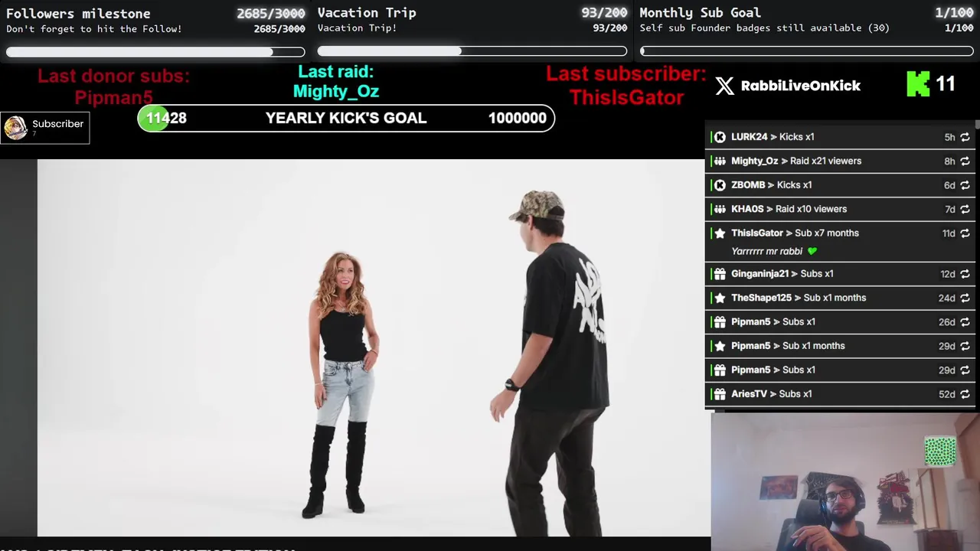Click the RabbiLiveOnKick handle

[x=801, y=86]
